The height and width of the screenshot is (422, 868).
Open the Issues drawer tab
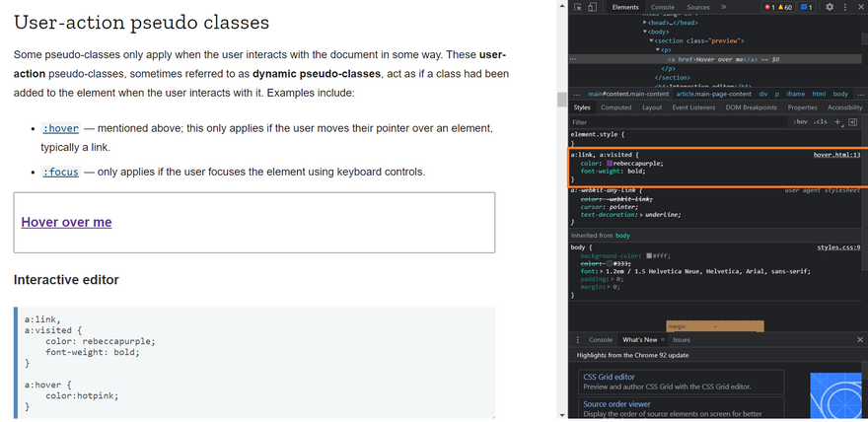click(682, 339)
